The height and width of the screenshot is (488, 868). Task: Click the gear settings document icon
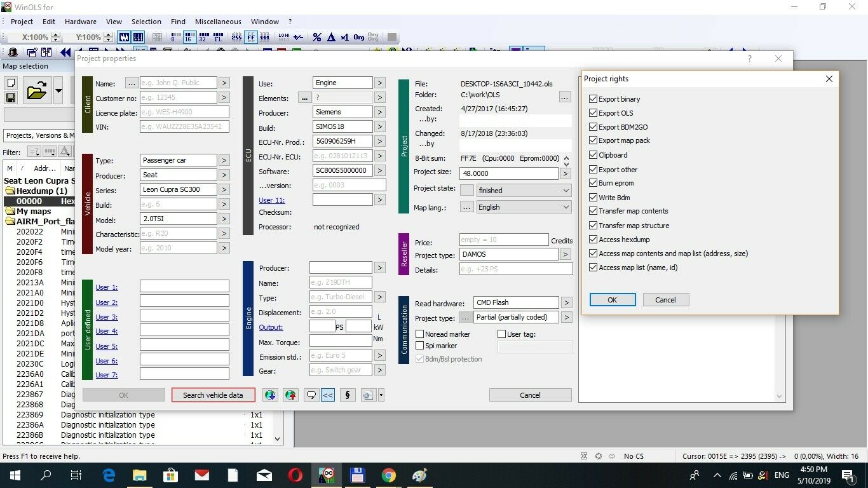[x=368, y=395]
